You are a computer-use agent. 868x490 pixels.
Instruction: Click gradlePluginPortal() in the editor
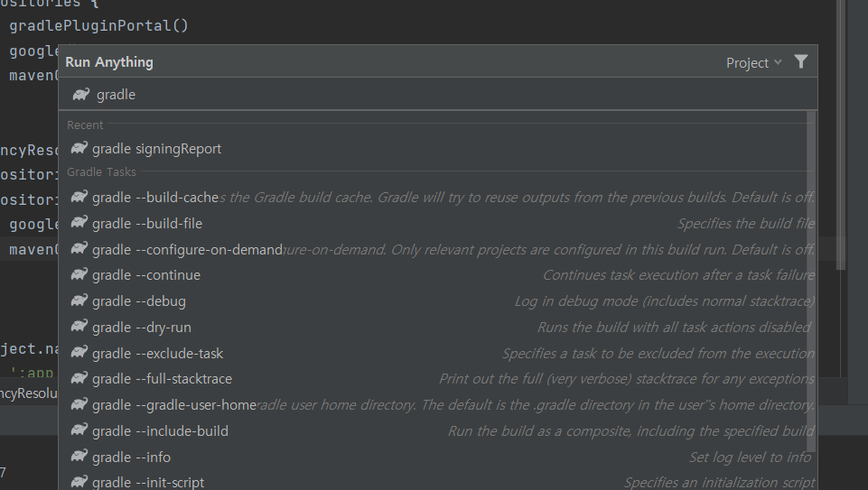(x=99, y=25)
